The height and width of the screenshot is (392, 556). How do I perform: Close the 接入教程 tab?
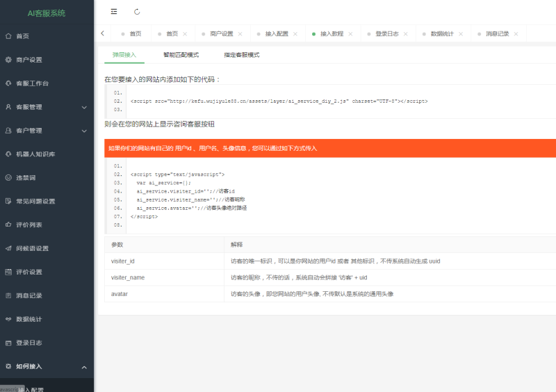(x=350, y=33)
